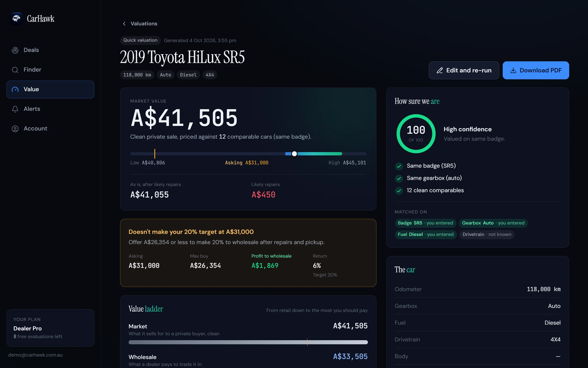Click the white handle on market value slider

(294, 154)
